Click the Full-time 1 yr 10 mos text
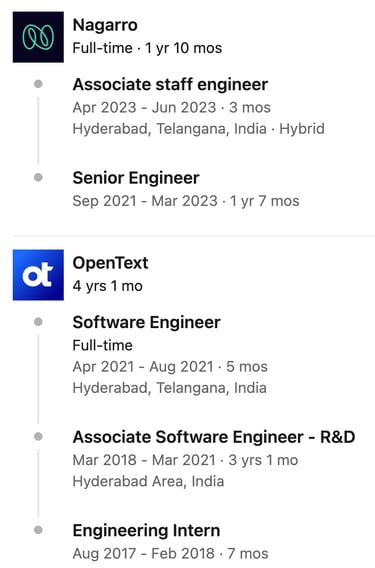375x568 pixels. 147,48
